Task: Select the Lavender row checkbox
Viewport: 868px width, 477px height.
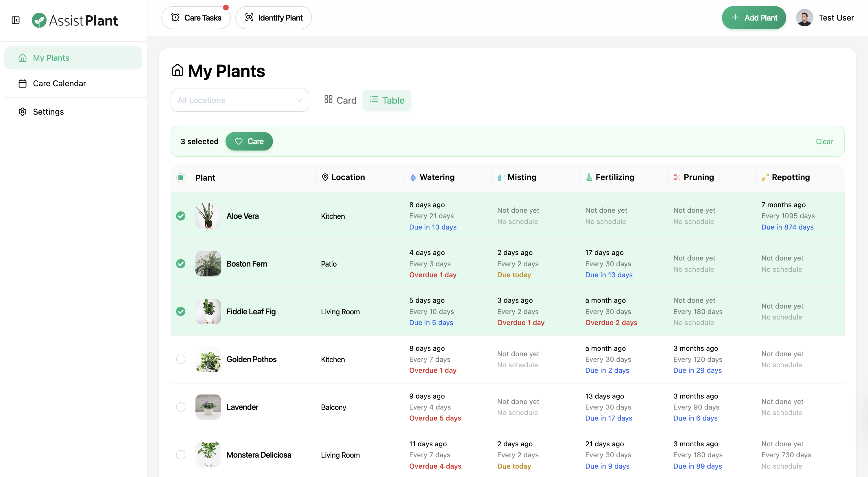Action: point(181,407)
